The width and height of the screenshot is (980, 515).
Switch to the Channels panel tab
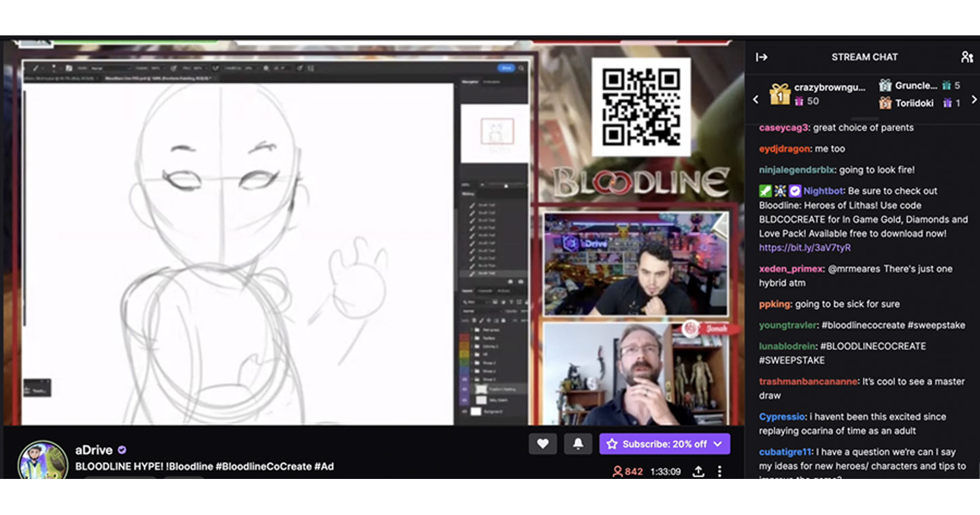click(485, 290)
